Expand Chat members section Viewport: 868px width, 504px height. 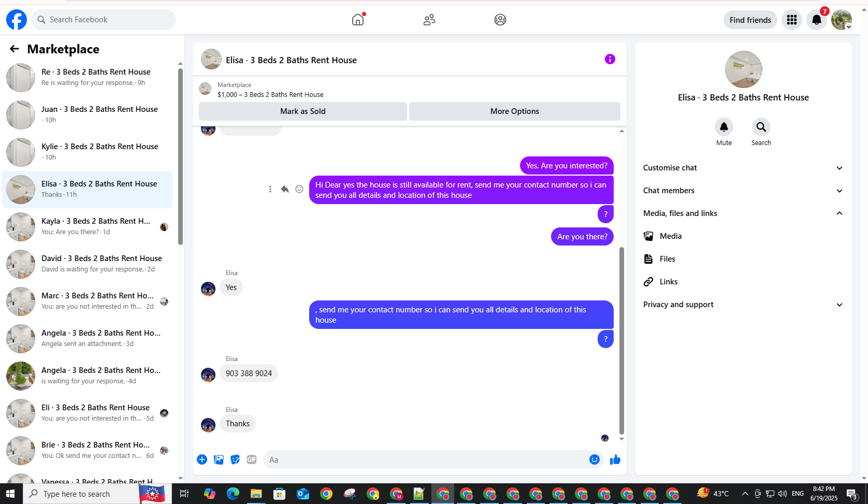[x=743, y=191]
